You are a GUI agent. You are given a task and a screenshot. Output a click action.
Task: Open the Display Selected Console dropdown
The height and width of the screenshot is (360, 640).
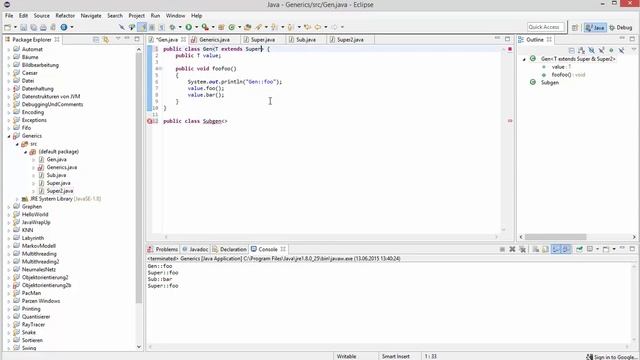598,249
